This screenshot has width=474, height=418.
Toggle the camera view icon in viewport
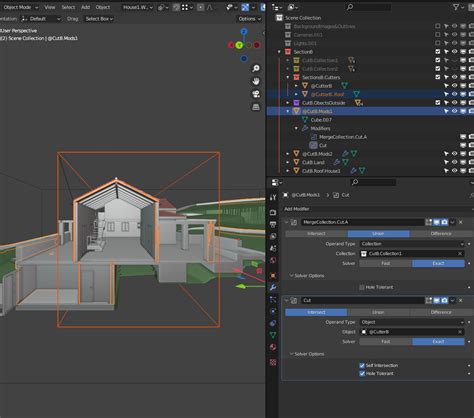click(256, 94)
